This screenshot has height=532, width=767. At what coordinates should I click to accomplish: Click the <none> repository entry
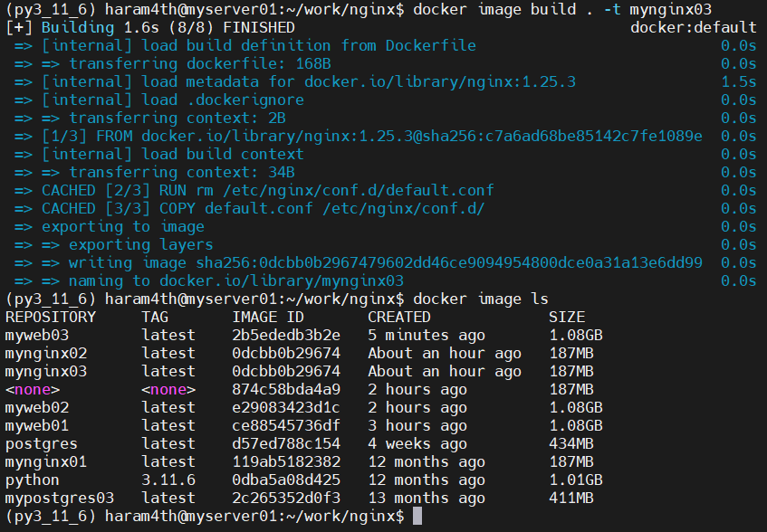33,389
